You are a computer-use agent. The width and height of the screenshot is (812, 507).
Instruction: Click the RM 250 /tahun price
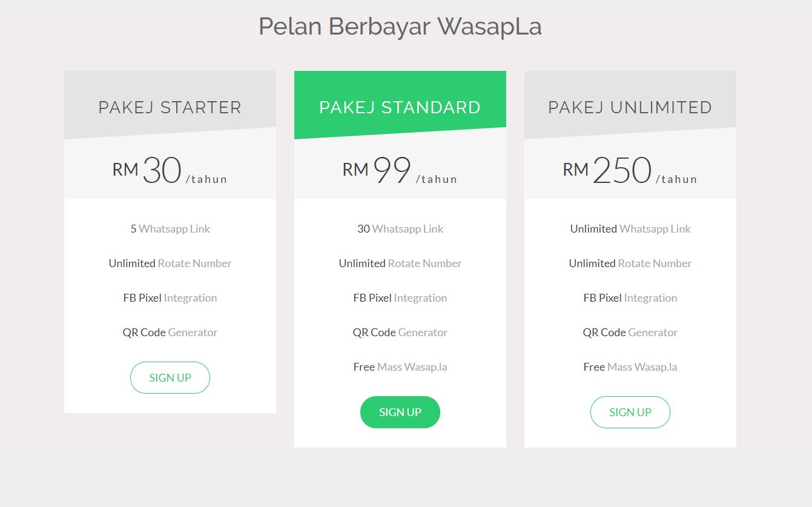pyautogui.click(x=630, y=171)
